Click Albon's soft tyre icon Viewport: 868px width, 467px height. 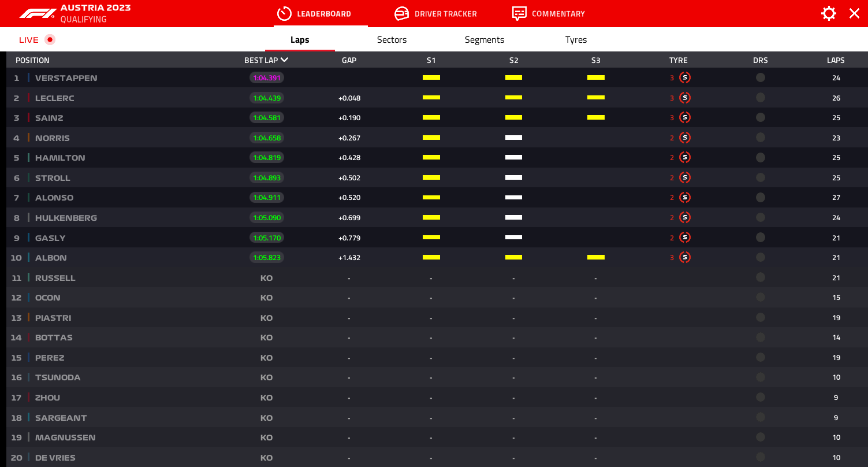point(685,257)
